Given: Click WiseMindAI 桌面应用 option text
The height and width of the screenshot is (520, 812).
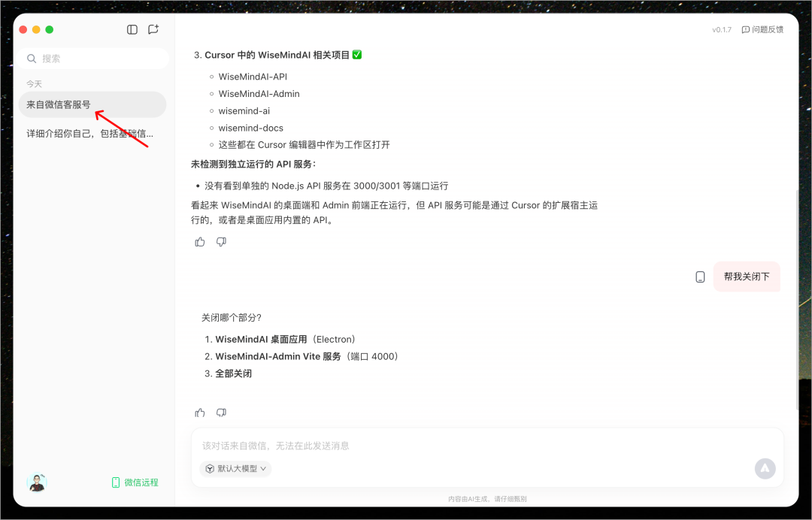Looking at the screenshot, I should click(261, 340).
